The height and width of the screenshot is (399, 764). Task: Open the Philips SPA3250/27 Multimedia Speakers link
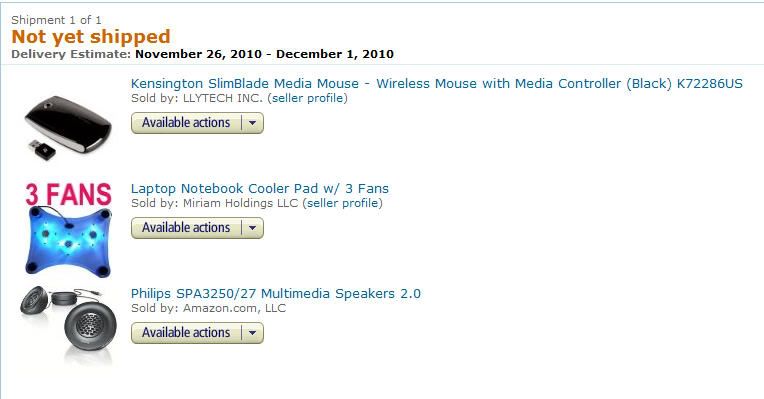(276, 294)
